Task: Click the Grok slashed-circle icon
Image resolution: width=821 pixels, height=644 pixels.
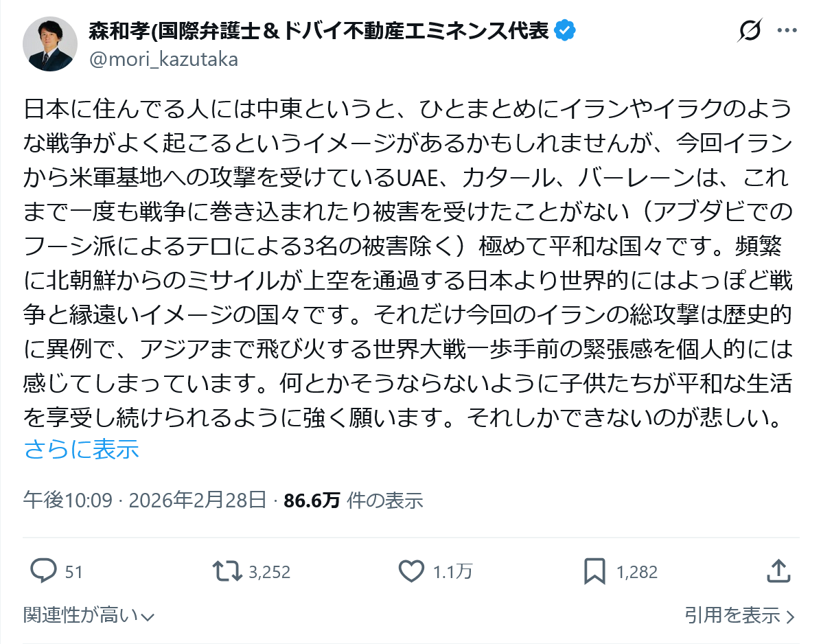Action: tap(750, 31)
